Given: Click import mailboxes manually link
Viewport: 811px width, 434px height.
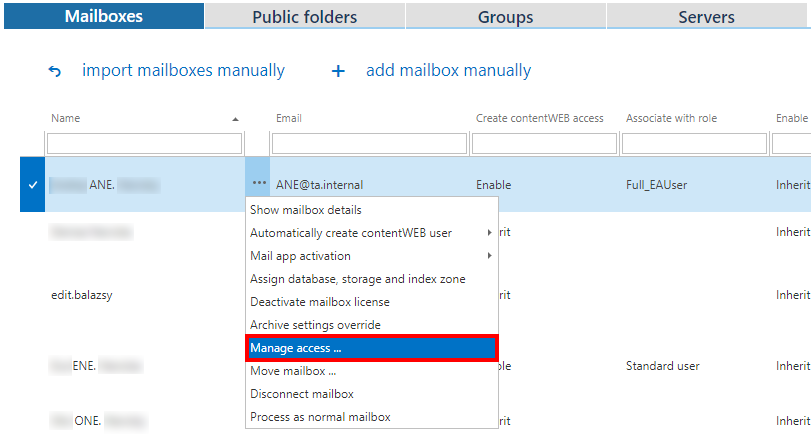Looking at the screenshot, I should (183, 71).
